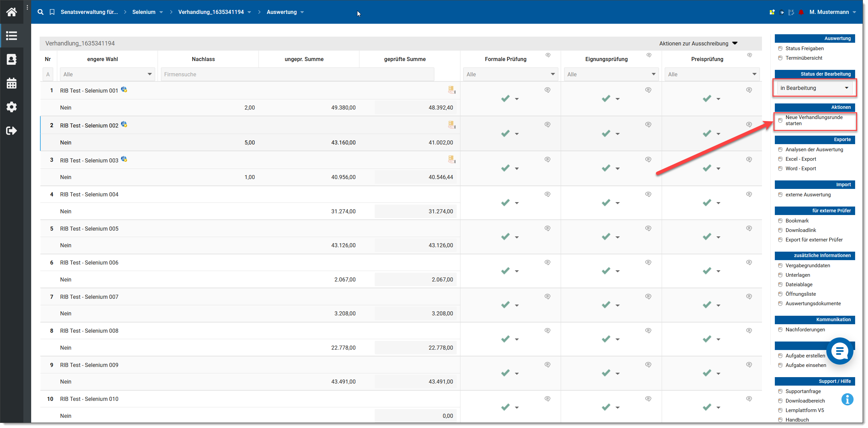This screenshot has height=428, width=868.
Task: Click the coins icon for Selenium 002
Action: 452,124
